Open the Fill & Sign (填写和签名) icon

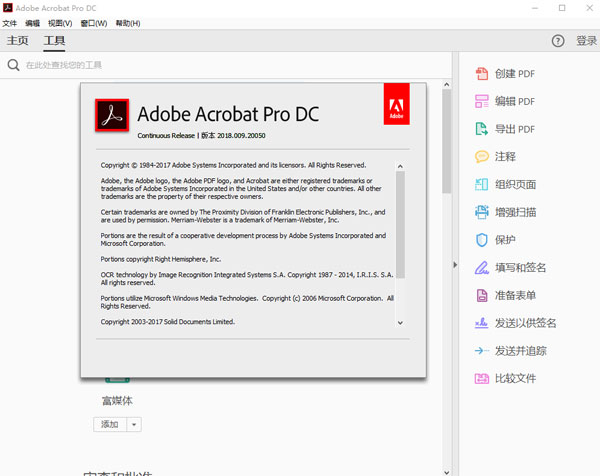tap(482, 267)
